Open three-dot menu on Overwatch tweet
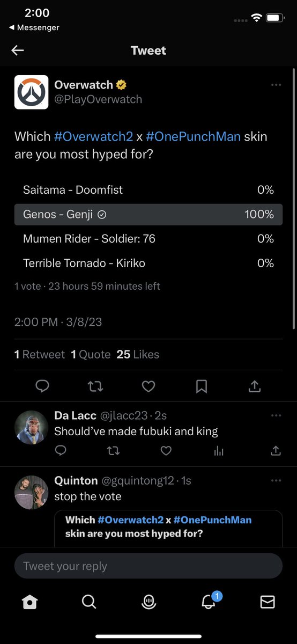297x644 pixels. [276, 85]
